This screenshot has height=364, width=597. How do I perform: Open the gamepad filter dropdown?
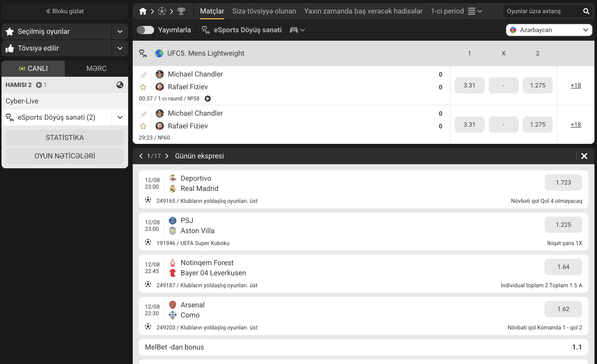[x=297, y=30]
